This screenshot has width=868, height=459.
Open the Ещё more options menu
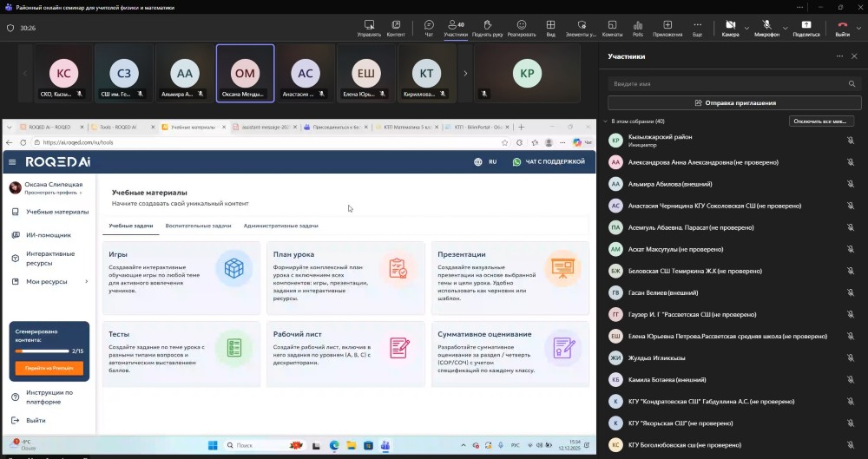click(x=697, y=25)
